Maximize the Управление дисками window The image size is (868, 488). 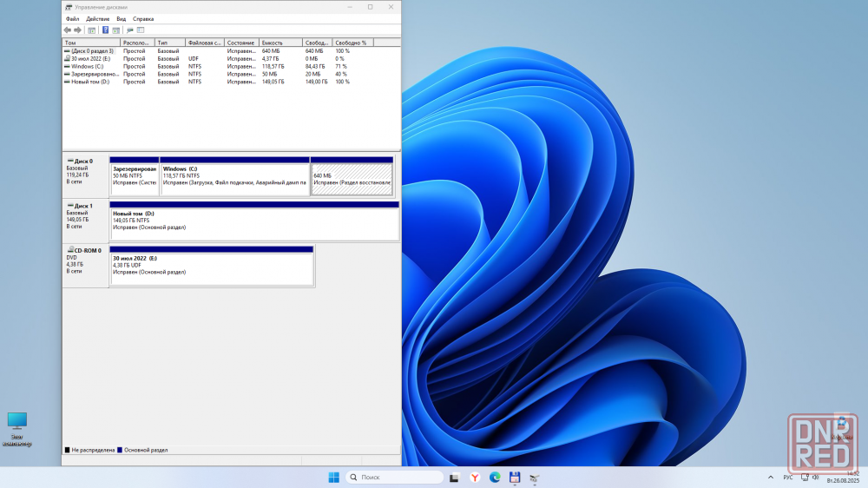[371, 7]
